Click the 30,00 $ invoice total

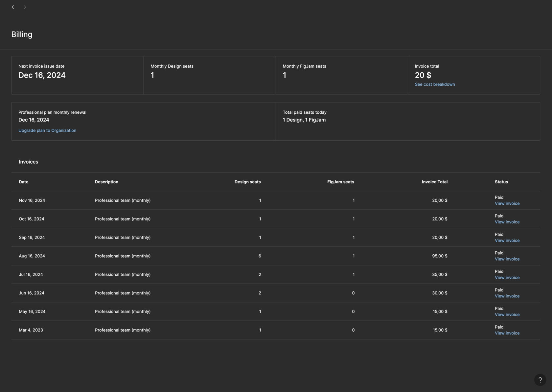pos(440,293)
